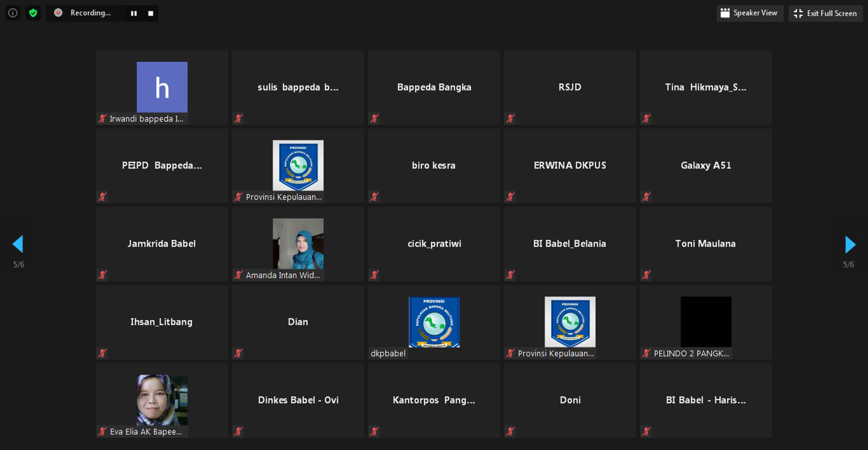The image size is (868, 450).
Task: Select the dkpbabel participant logo
Action: coord(434,322)
